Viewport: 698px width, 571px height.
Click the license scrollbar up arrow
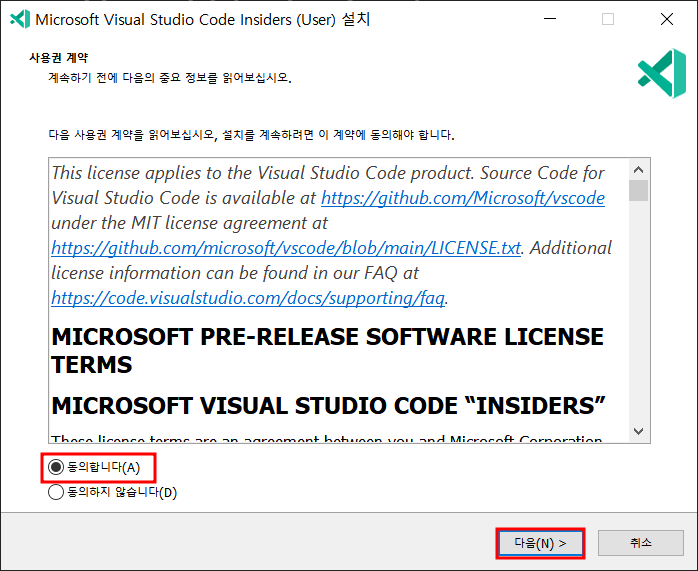click(639, 170)
